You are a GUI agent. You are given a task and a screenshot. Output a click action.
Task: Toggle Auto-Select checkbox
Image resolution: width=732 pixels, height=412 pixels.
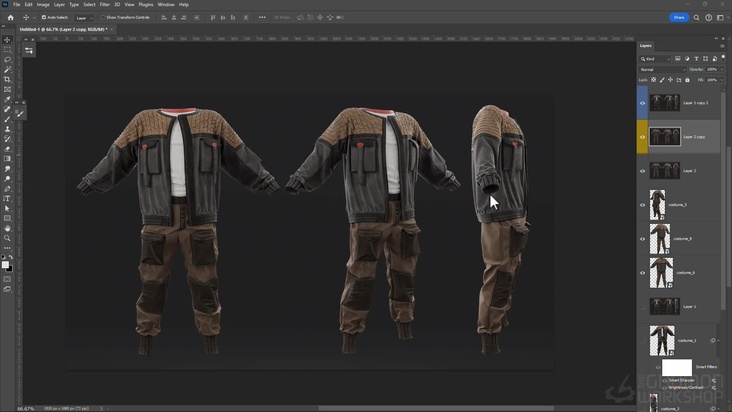tap(44, 17)
